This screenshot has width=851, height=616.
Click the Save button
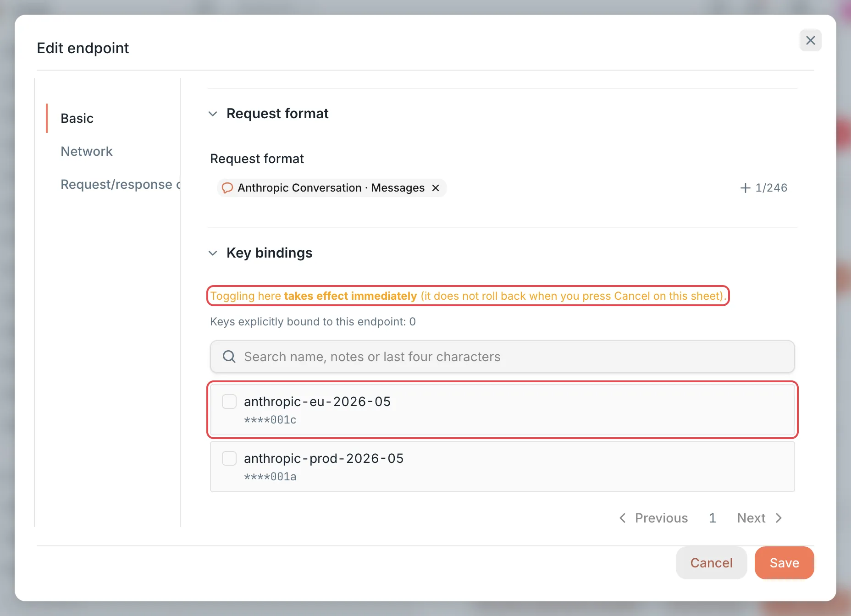coord(784,563)
